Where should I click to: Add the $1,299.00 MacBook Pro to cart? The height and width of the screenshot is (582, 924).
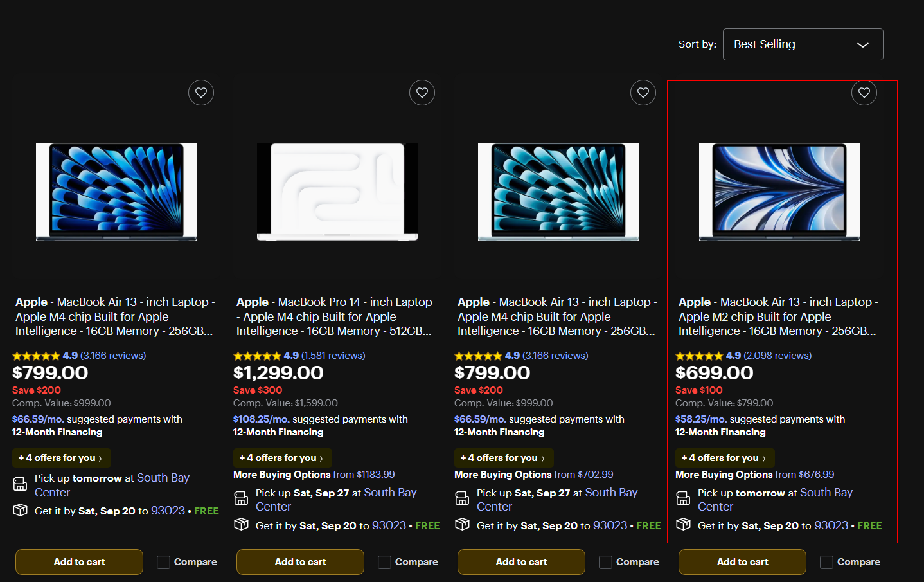tap(300, 562)
